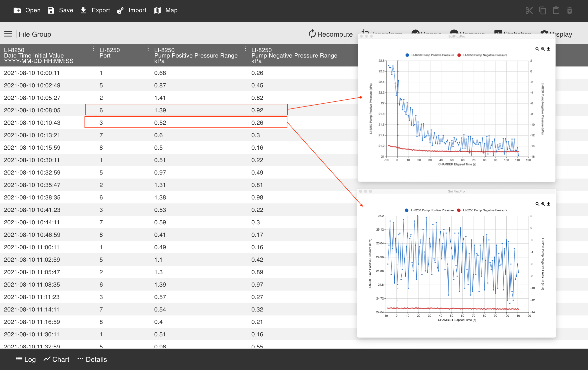This screenshot has height=370, width=588.
Task: Click the 0.16 value in the 10:15:59 row
Action: coord(257,148)
